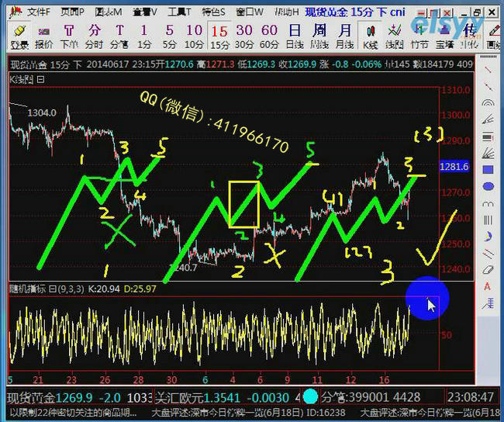Click the 1304.0 high price annotation
Screen dimensions: 504x422
pos(42,113)
